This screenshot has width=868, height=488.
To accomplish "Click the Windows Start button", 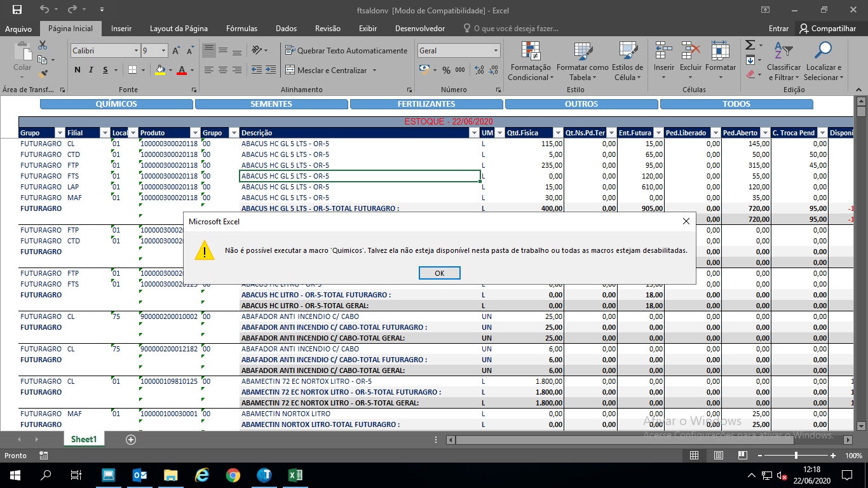I will pos(15,475).
